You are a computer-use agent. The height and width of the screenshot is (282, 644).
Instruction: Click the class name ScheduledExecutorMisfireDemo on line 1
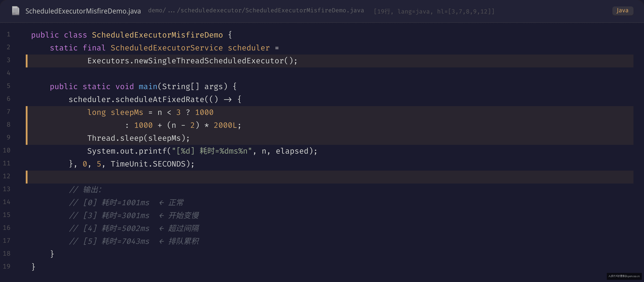[x=157, y=35]
